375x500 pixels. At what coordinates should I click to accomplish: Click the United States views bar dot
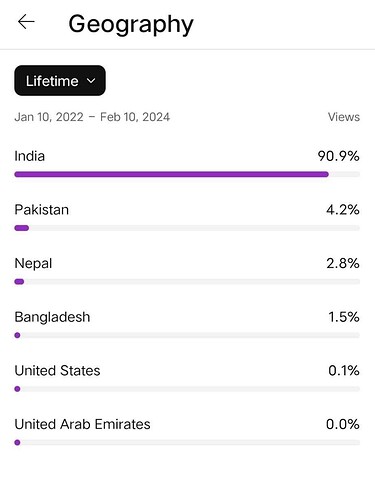[17, 389]
